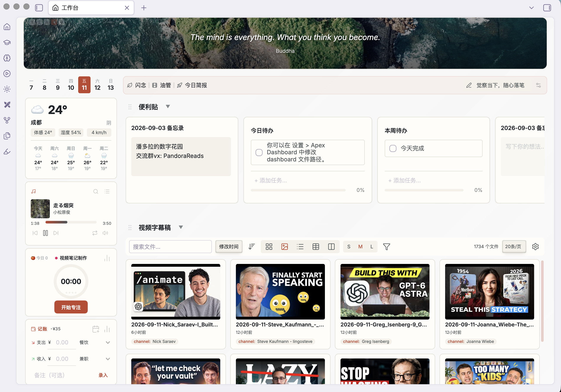Viewport: 561px width, 392px height.
Task: Click the file list vertical scrollbar
Action: [542, 301]
